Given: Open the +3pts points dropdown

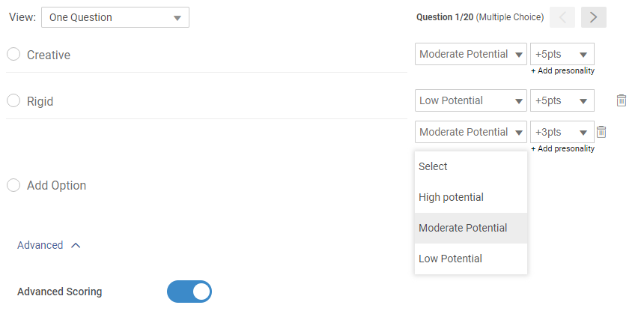Looking at the screenshot, I should 562,132.
